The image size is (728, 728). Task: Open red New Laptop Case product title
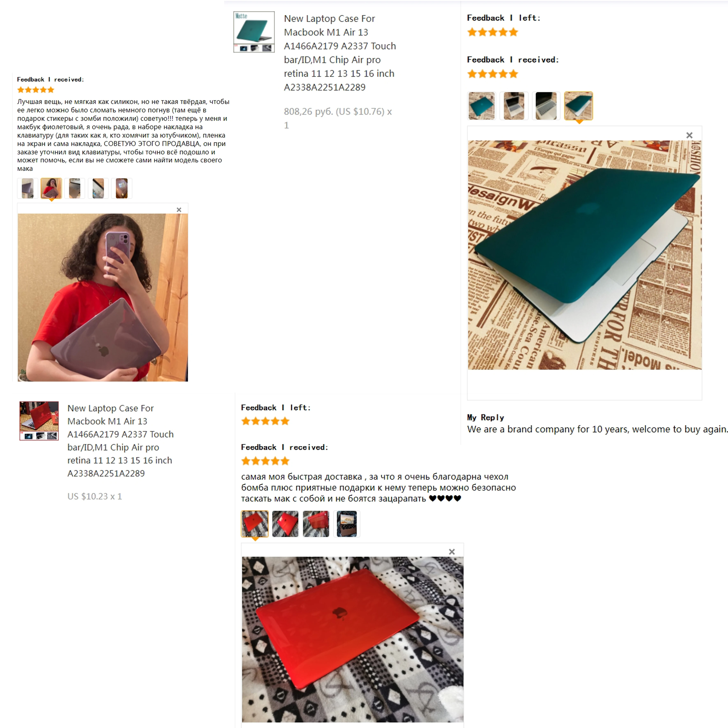[121, 441]
